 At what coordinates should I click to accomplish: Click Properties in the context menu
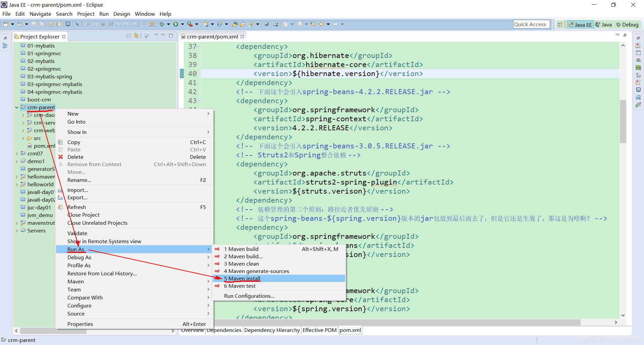[x=134, y=324]
